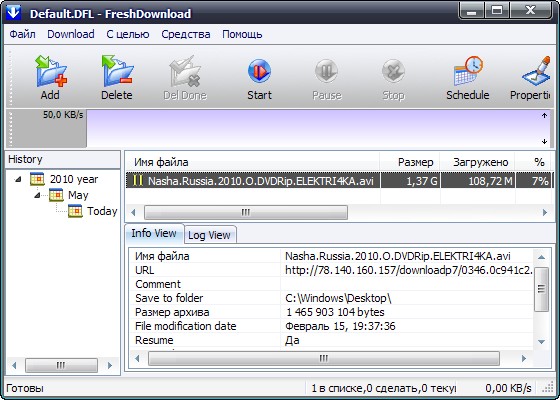Collapse the May tree node
Screen dimensions: 560x400
[37, 195]
